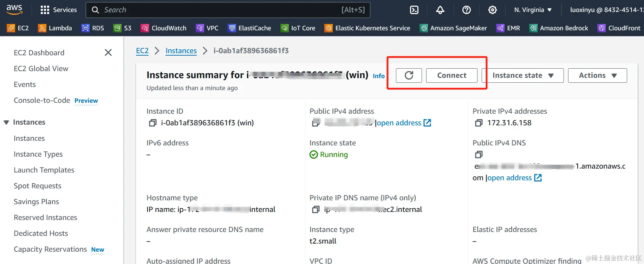
Task: Copy the Public IPv4 DNS value
Action: [479, 155]
